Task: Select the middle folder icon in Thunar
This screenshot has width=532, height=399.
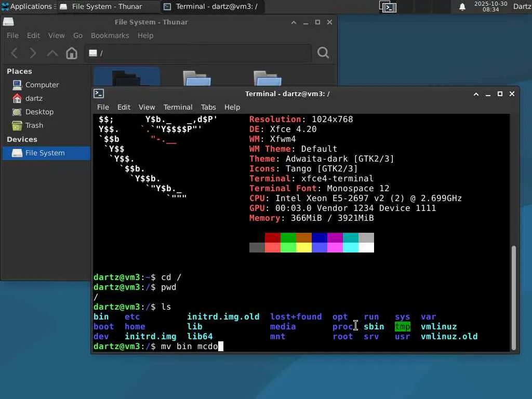Action: [197, 78]
